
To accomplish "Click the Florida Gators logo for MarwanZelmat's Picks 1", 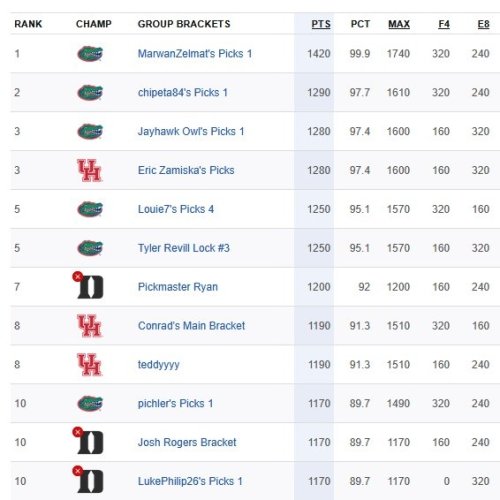I will [x=90, y=54].
